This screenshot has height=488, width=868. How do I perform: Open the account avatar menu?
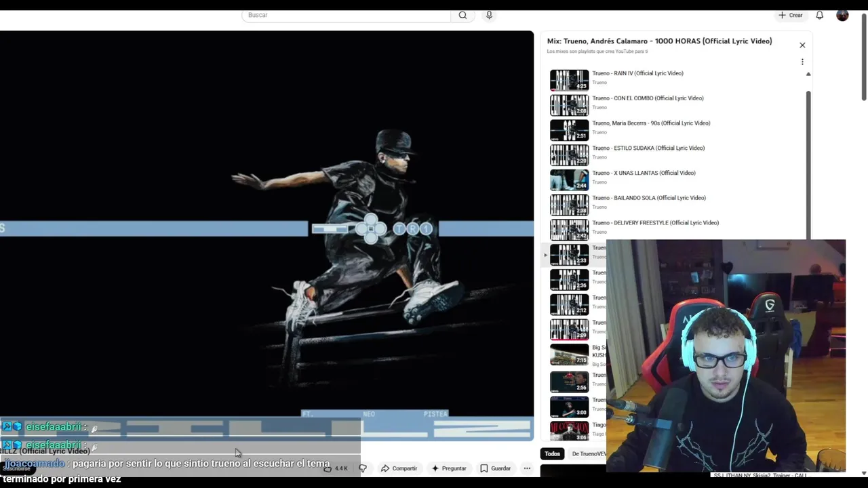click(x=842, y=15)
